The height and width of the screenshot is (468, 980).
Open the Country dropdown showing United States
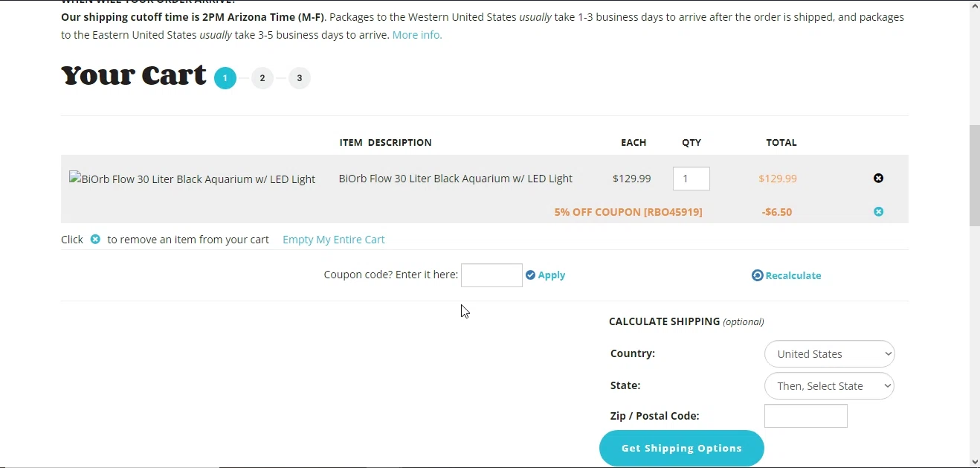tap(829, 354)
